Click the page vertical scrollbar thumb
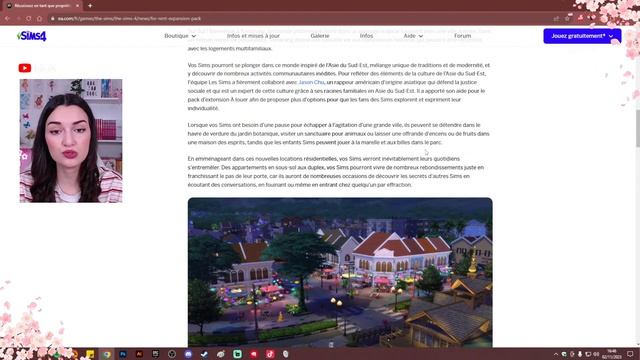Viewport: 640px width, 360px height. coord(638,129)
